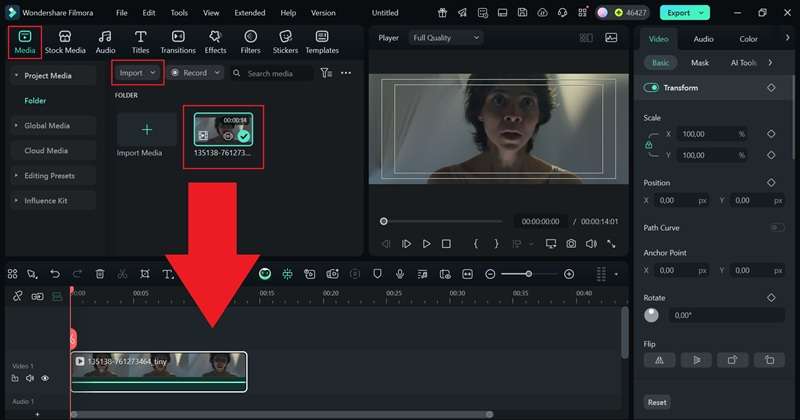Toggle the Transform switch
Screen dimensions: 800x420
651,88
